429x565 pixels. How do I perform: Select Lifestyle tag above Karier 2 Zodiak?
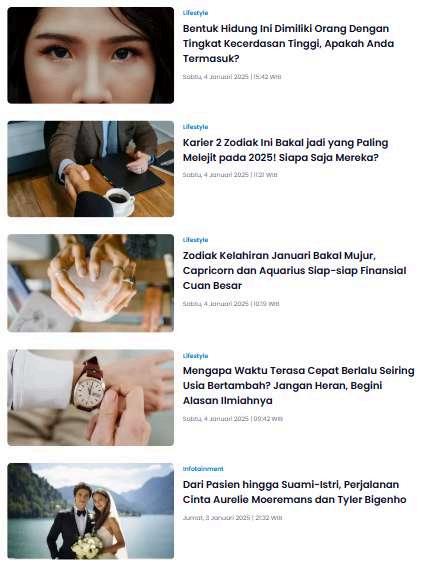tap(195, 127)
